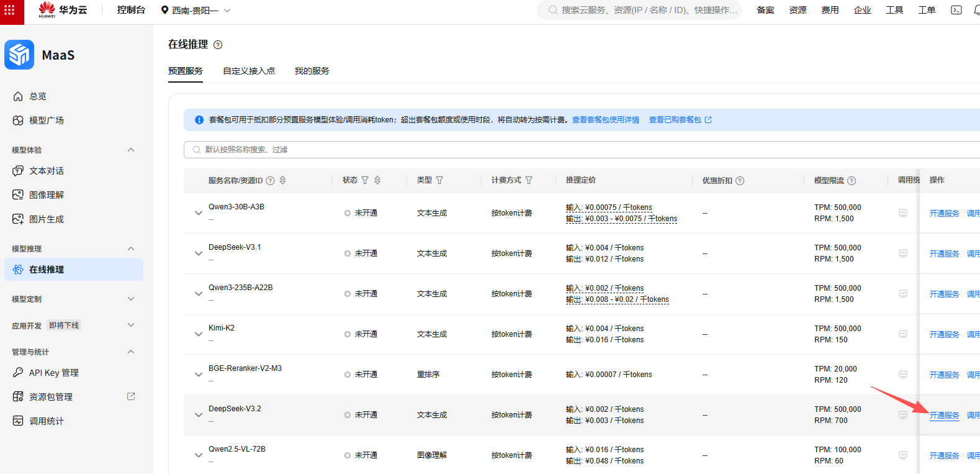Open 模型广场 in the sidebar

tap(47, 121)
